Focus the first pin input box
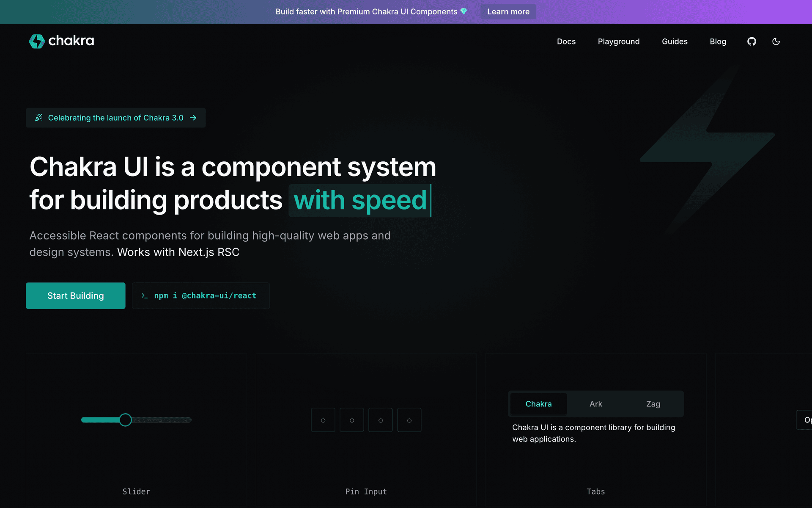Image resolution: width=812 pixels, height=508 pixels. 323,420
